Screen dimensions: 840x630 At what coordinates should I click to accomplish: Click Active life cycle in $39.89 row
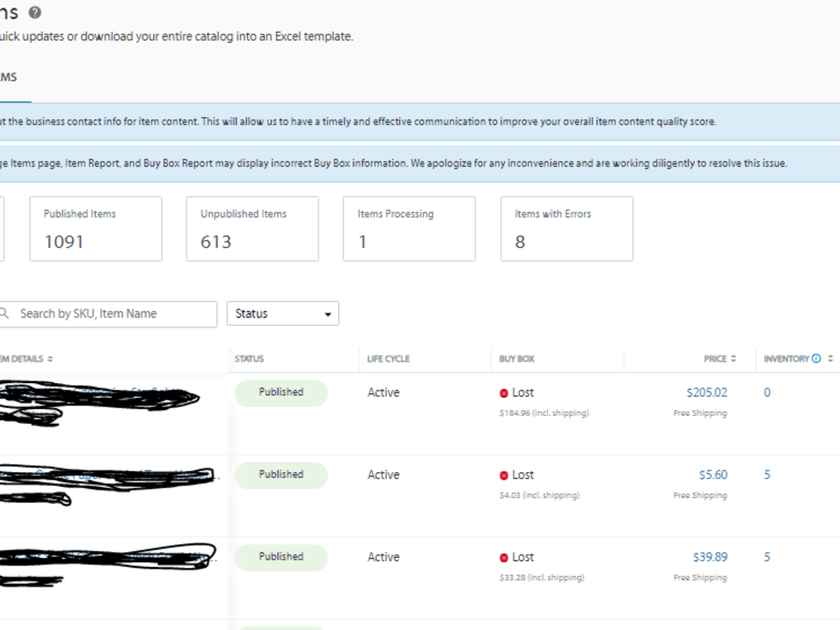(384, 557)
